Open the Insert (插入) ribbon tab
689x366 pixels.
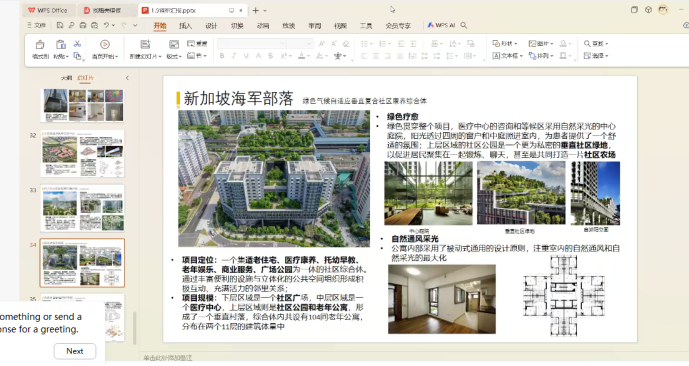tap(185, 26)
